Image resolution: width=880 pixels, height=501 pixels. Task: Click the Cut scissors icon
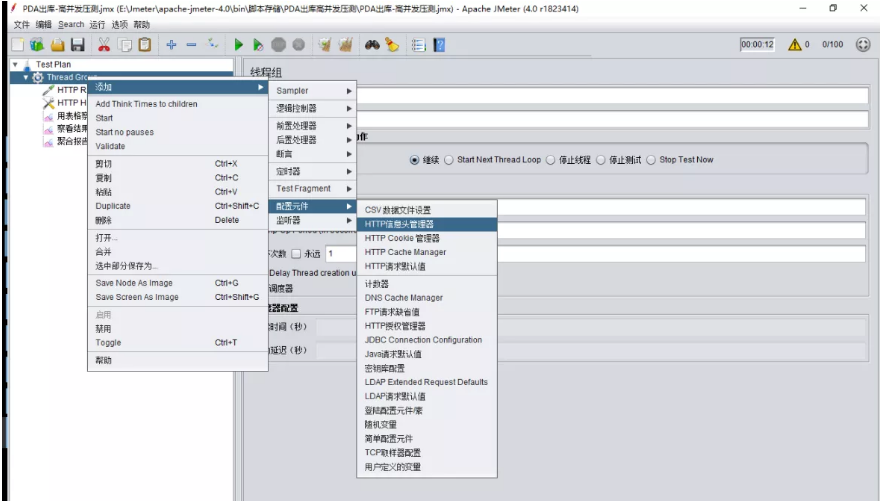tap(104, 45)
